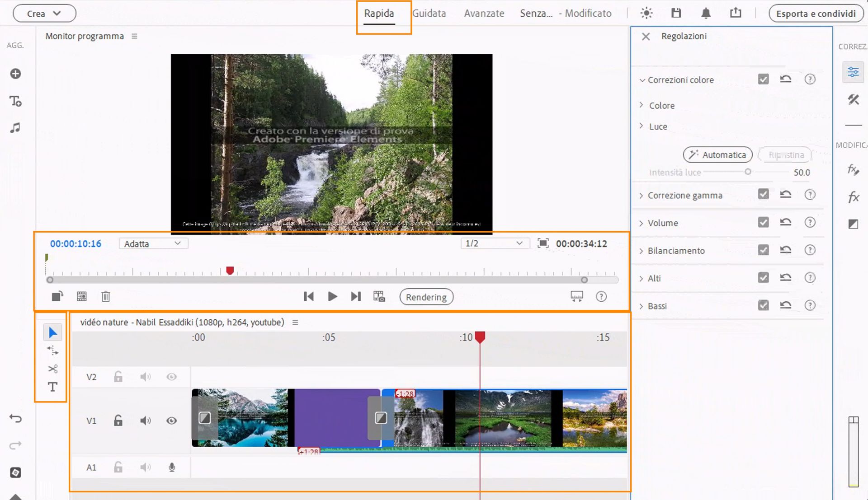Open the help icon beside Correzioni colore
This screenshot has width=868, height=500.
click(810, 79)
